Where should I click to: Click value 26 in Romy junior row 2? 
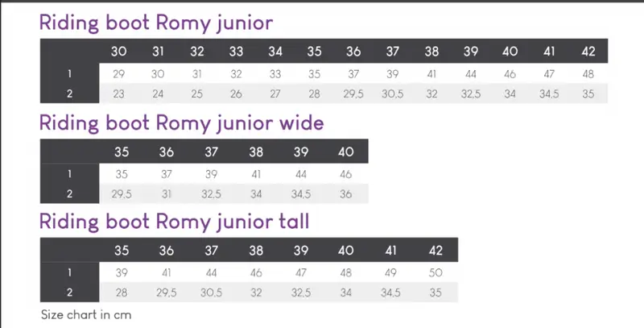[x=236, y=93]
